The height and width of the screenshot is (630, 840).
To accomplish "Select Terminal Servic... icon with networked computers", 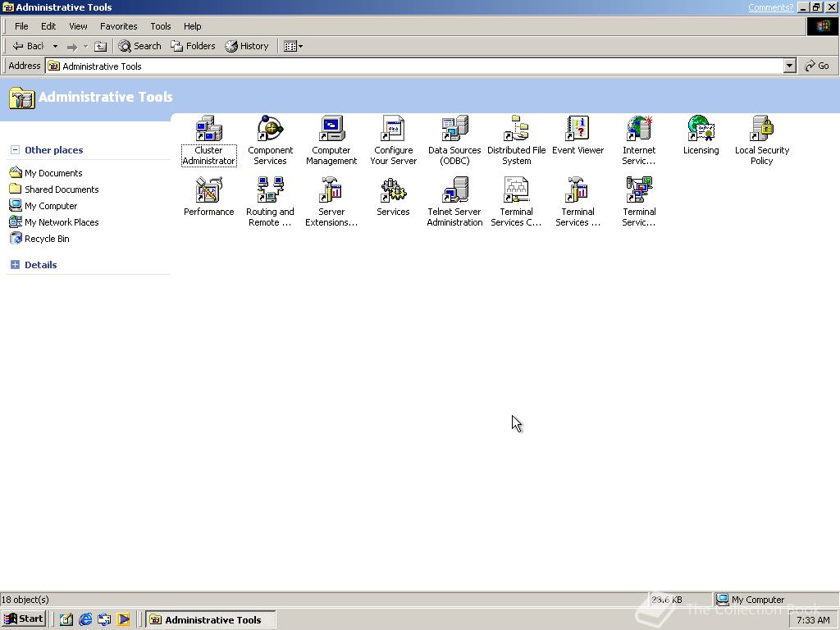I will 638,202.
